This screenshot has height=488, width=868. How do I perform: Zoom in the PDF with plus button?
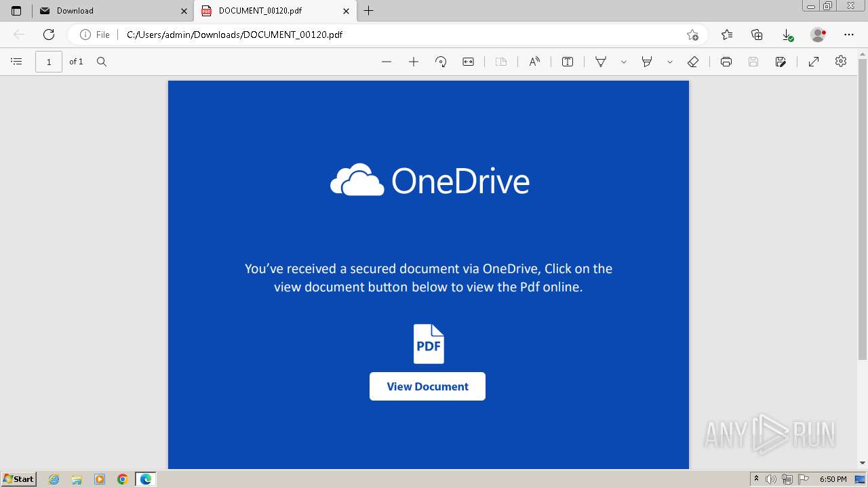414,62
